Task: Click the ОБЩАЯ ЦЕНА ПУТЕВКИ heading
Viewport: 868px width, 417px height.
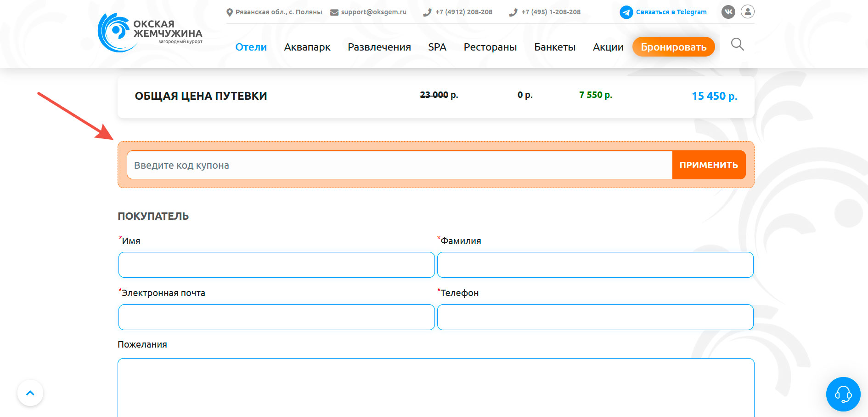Action: (x=201, y=96)
